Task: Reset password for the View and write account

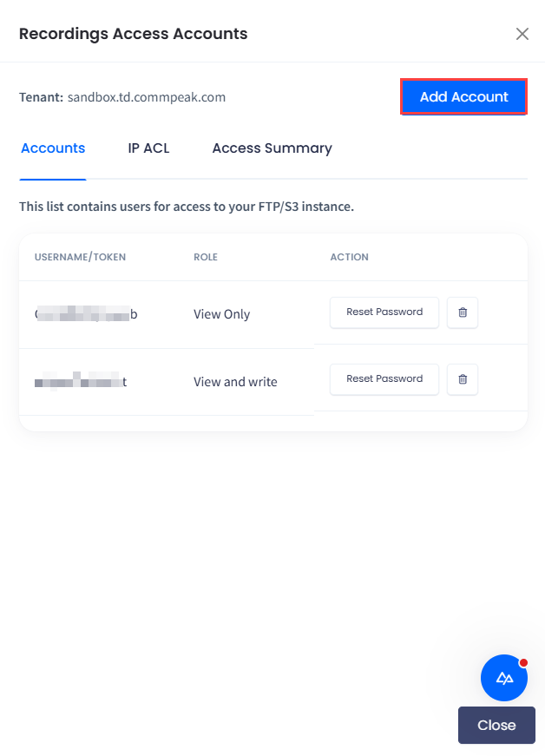Action: coord(384,379)
